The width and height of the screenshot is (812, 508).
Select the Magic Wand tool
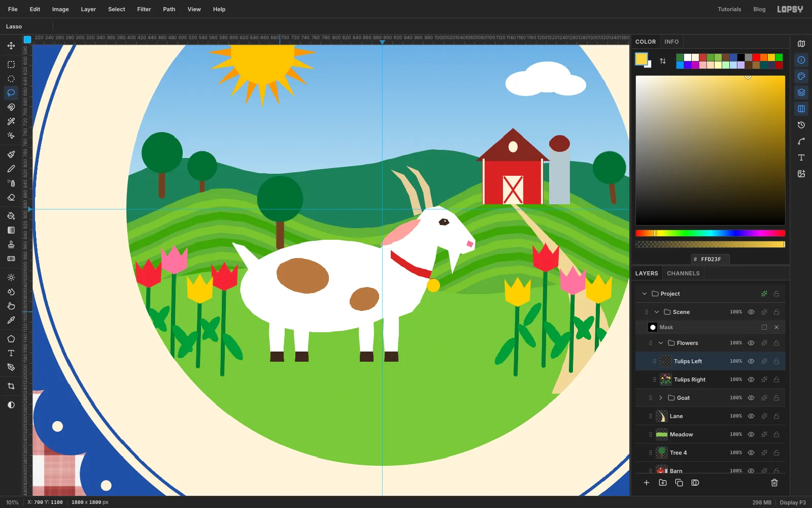click(x=11, y=121)
